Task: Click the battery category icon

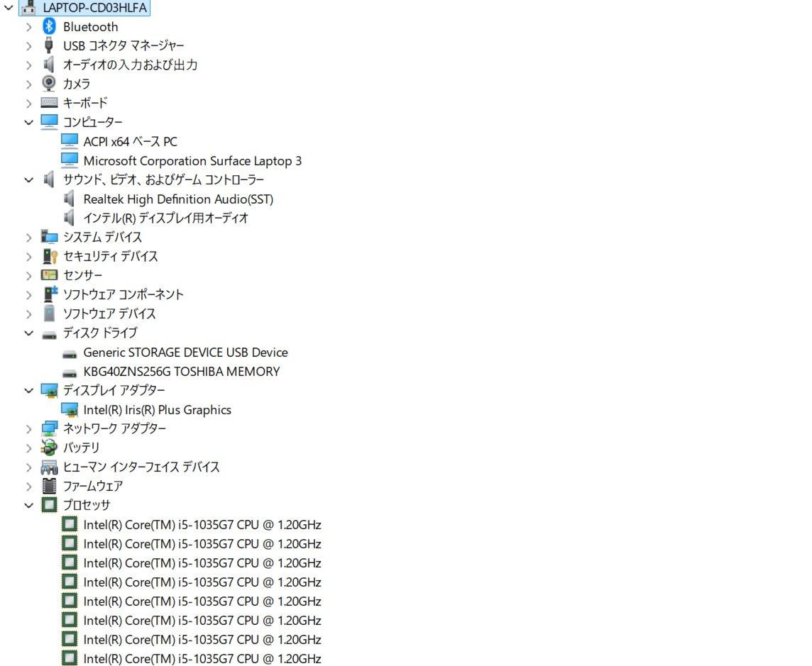Action: click(x=48, y=448)
